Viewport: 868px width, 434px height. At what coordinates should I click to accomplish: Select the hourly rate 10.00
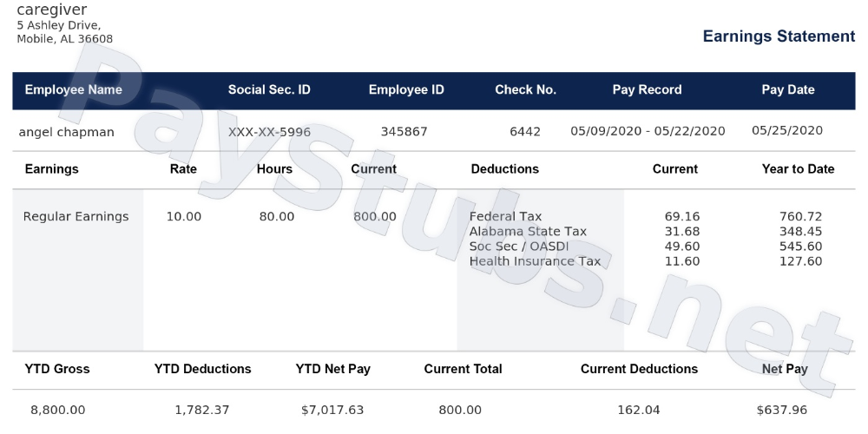tap(184, 216)
